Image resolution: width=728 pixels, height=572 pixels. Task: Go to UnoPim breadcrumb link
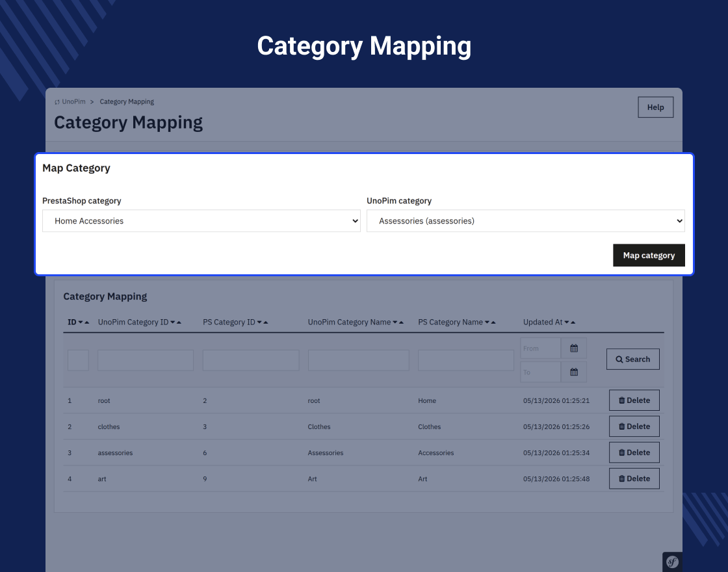[x=70, y=101]
